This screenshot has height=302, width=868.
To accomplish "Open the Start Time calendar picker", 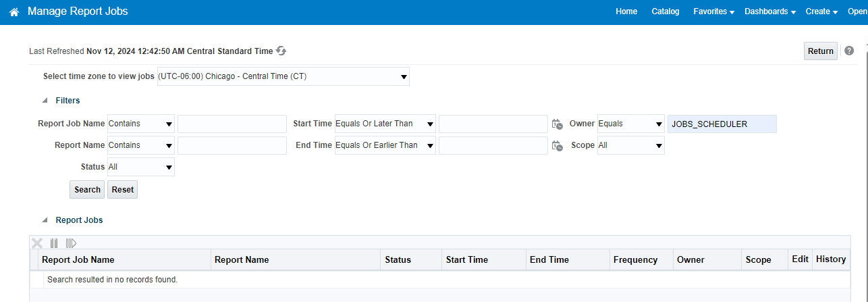I will tap(557, 124).
